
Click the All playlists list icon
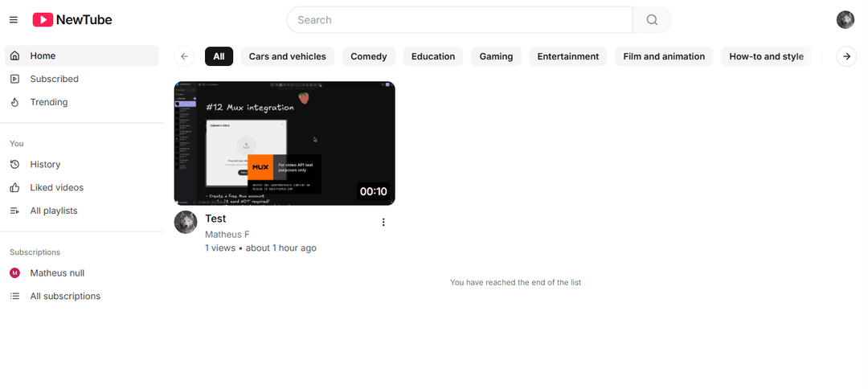coord(15,211)
